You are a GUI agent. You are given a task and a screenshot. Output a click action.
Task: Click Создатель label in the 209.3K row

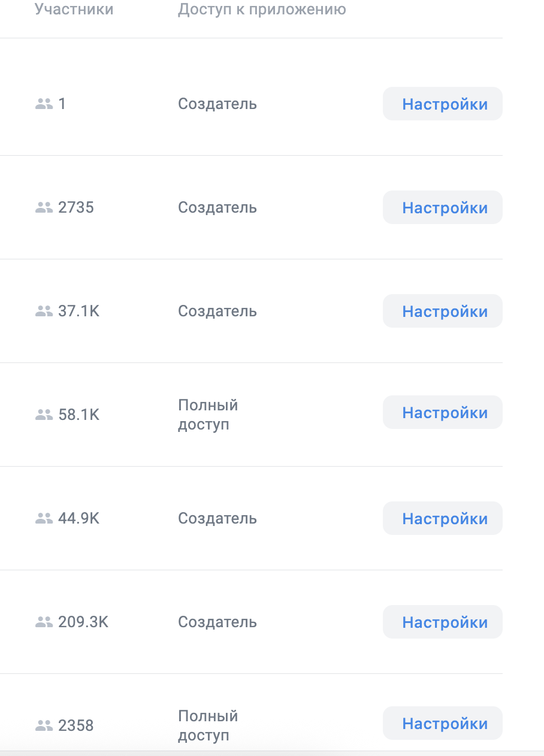tap(217, 622)
